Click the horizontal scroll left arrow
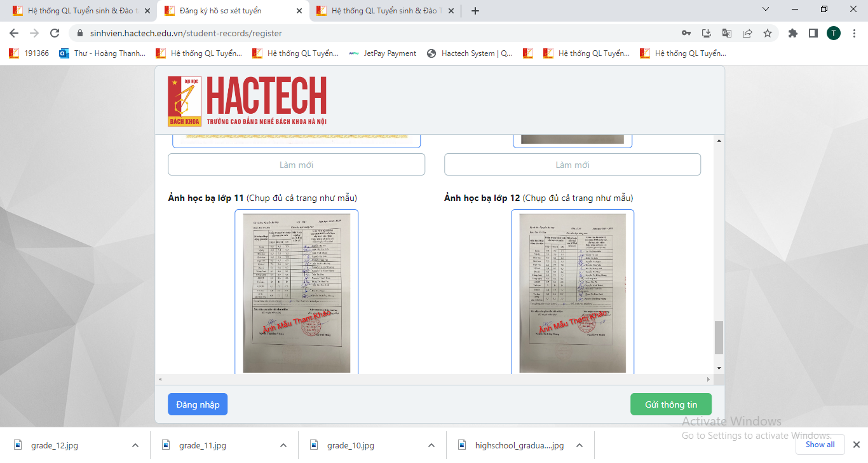 160,379
